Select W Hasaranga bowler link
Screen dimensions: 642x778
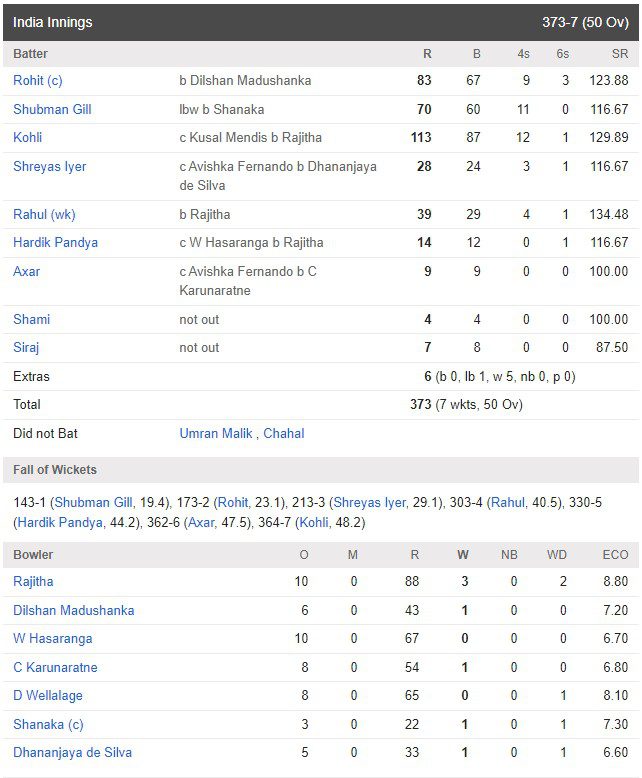point(53,638)
